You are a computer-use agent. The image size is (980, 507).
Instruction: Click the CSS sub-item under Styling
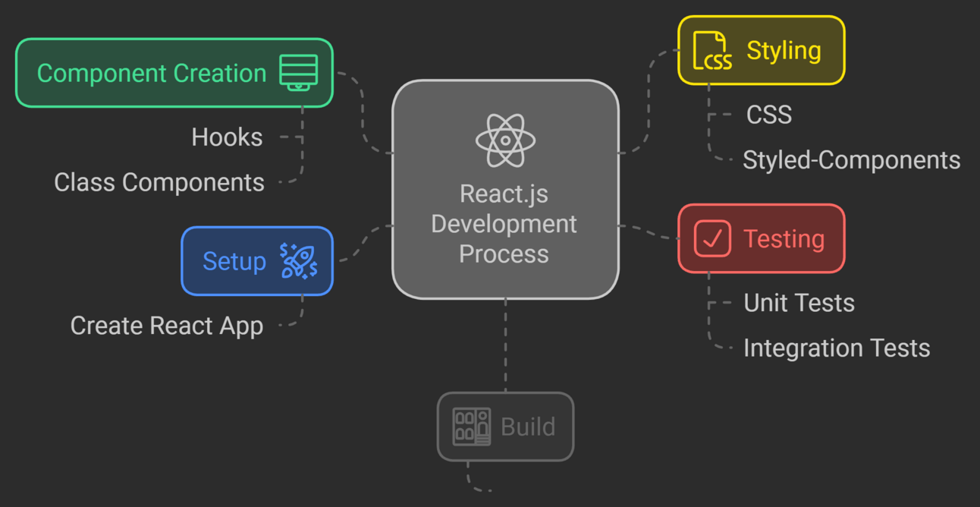click(769, 115)
